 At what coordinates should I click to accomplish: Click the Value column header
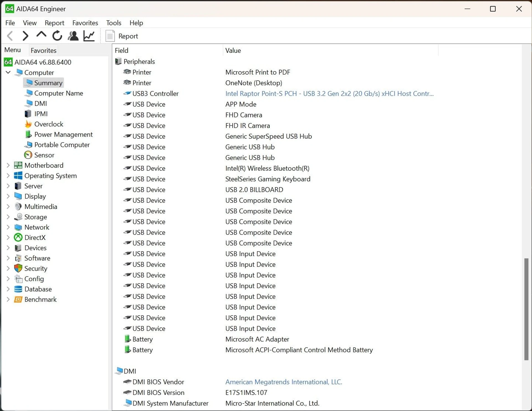point(330,50)
